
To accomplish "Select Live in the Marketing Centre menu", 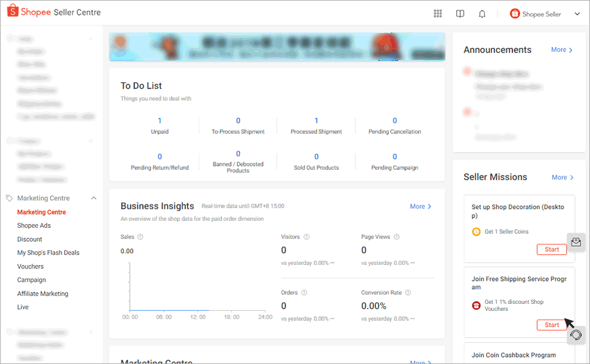I will click(x=22, y=307).
